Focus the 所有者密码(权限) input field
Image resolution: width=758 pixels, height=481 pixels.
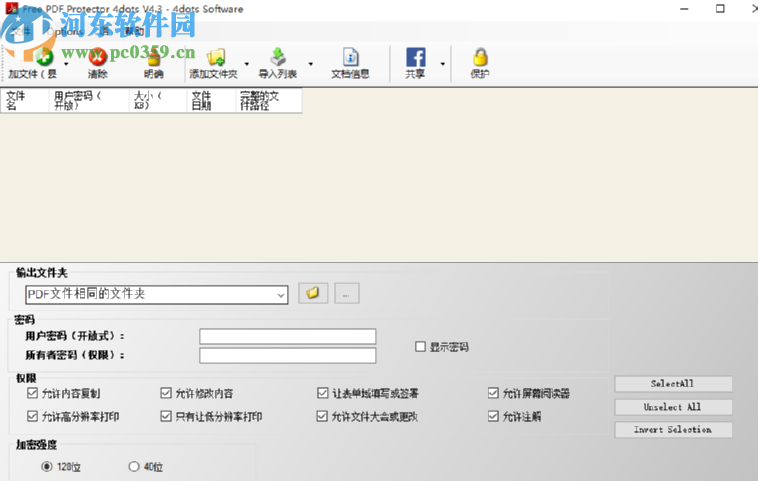288,355
